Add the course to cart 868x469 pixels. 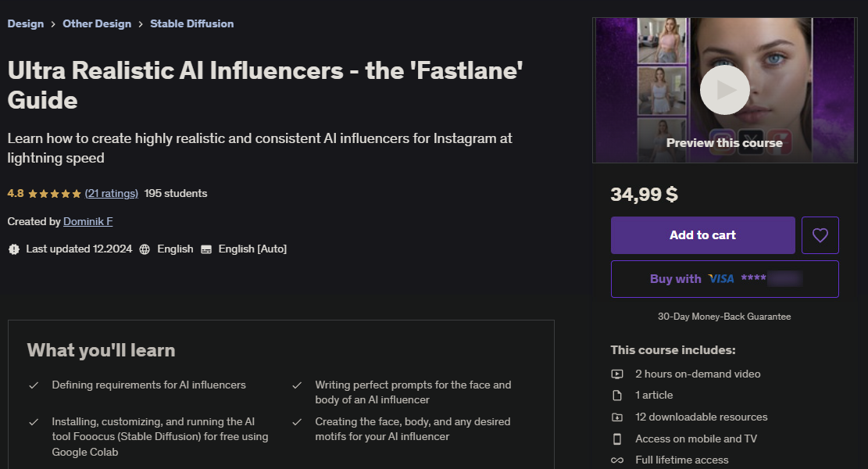[x=702, y=235]
